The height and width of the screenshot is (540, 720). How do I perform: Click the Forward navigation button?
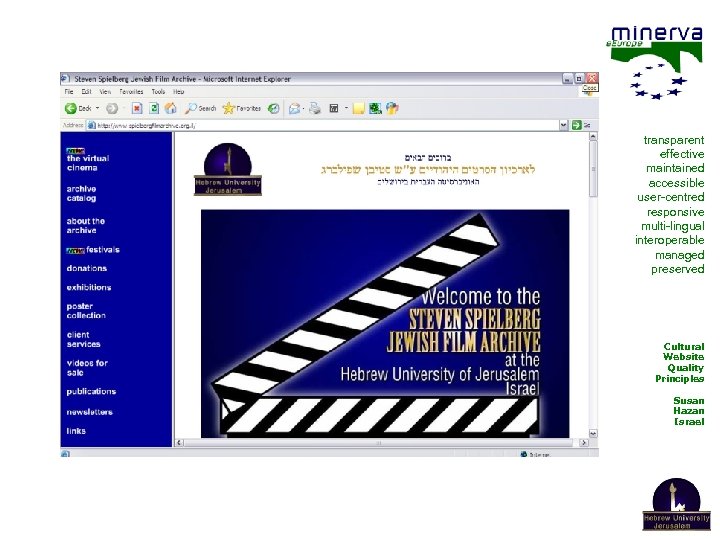pyautogui.click(x=112, y=108)
